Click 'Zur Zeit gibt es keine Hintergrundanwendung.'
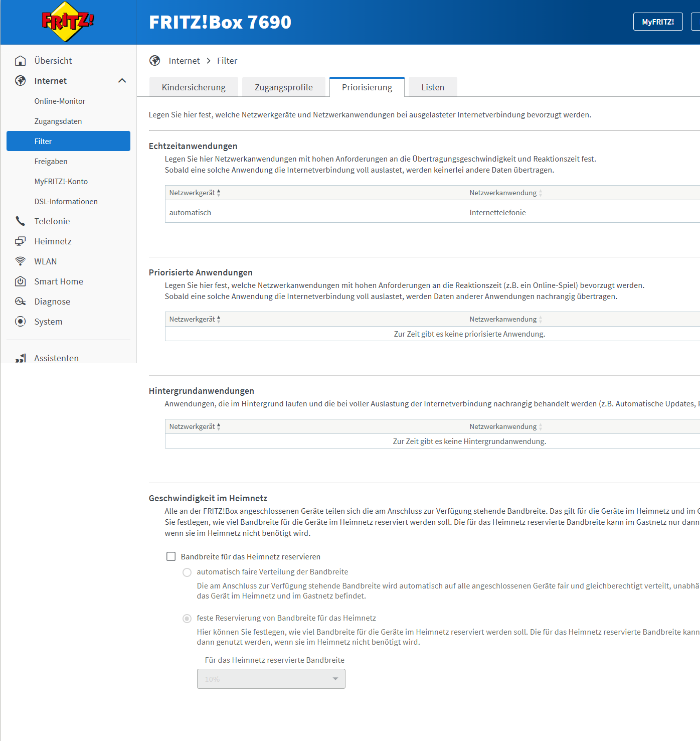The height and width of the screenshot is (741, 700). point(469,441)
